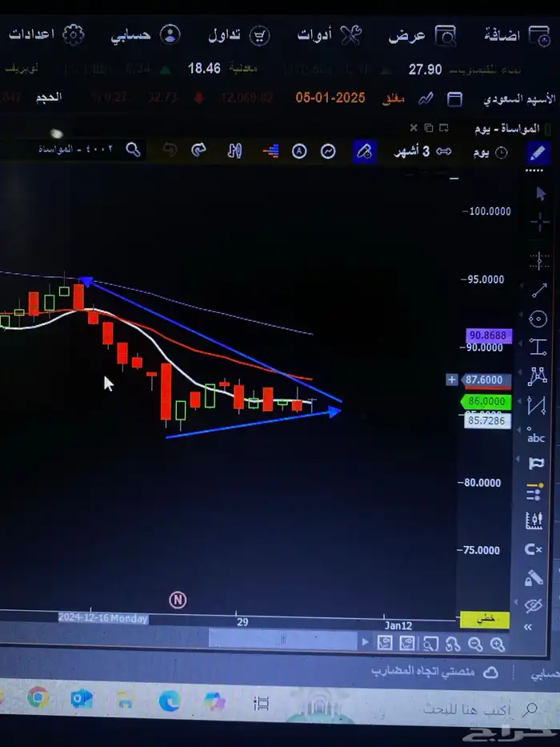Open the أدوات tools menu
This screenshot has height=747, width=560.
click(329, 35)
